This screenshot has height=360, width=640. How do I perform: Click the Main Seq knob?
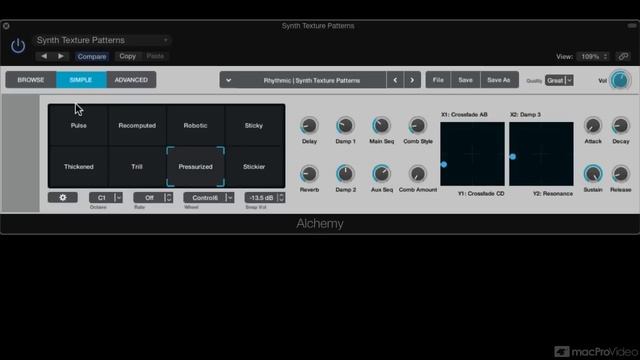coord(381,126)
